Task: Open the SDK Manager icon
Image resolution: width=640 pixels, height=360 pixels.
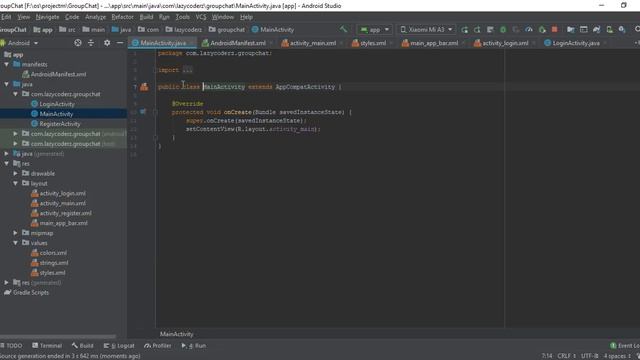Action: 622,30
